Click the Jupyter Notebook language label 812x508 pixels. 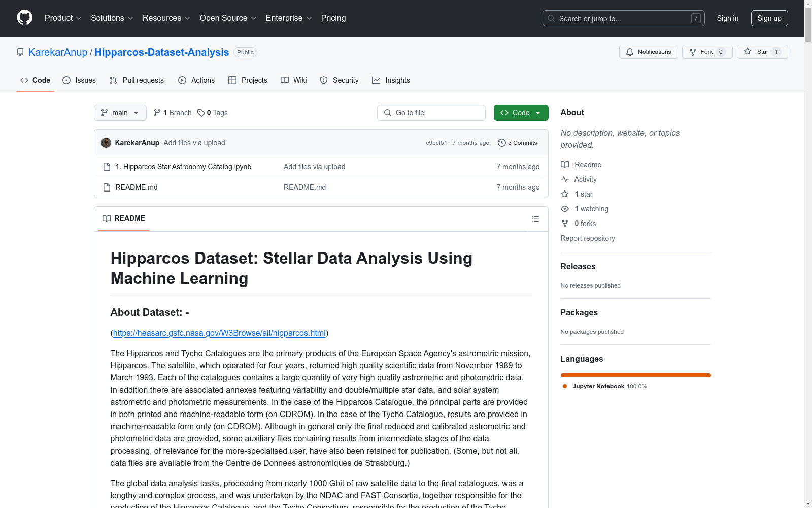(598, 386)
